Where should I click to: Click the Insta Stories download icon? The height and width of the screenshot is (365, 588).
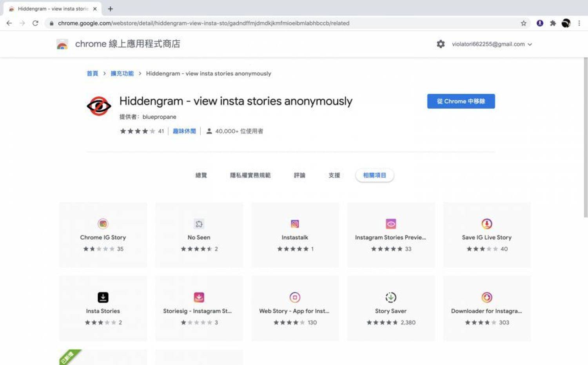point(103,297)
